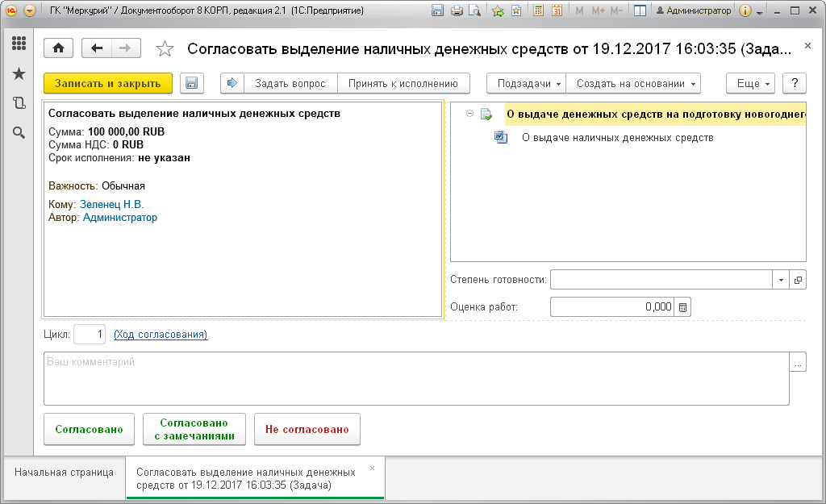
Task: Switch to Начальная страница tab
Action: point(64,473)
